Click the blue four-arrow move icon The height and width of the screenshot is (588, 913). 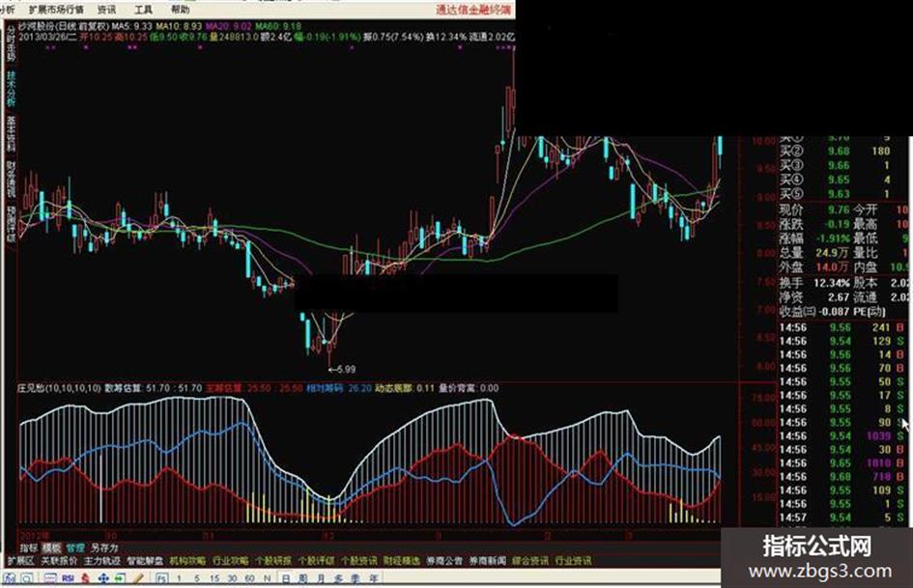(x=103, y=578)
